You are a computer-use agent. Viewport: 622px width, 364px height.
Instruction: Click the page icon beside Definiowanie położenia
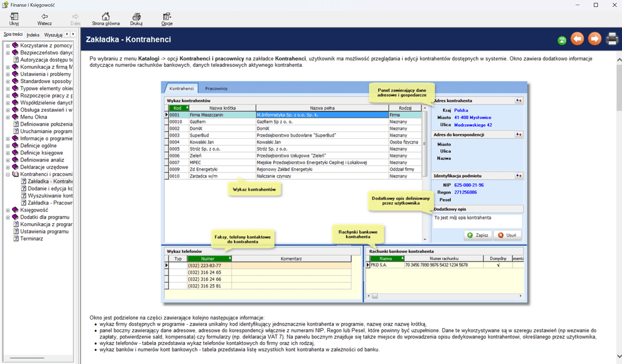(16, 124)
